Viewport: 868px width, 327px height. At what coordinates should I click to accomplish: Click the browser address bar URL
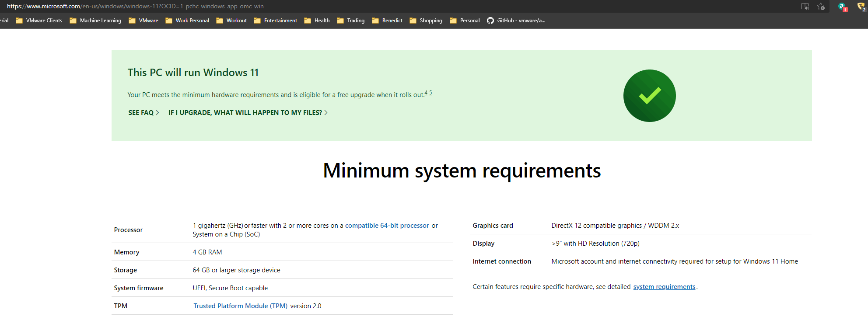(x=135, y=6)
